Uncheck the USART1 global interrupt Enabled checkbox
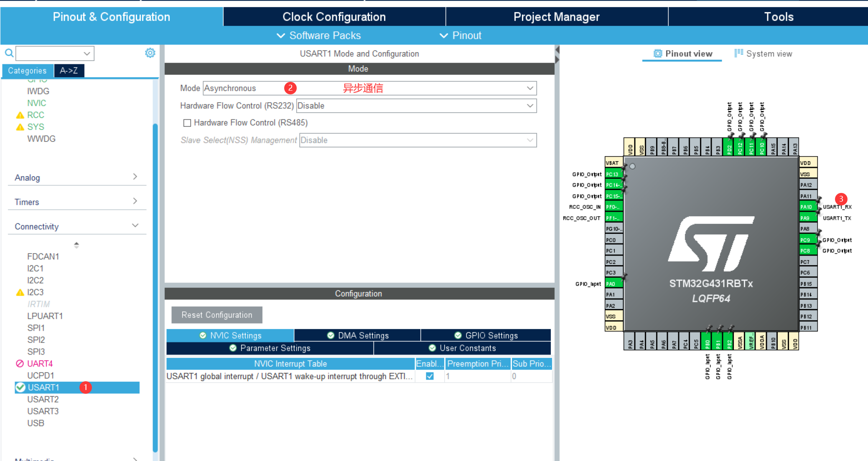This screenshot has height=461, width=868. pyautogui.click(x=430, y=376)
